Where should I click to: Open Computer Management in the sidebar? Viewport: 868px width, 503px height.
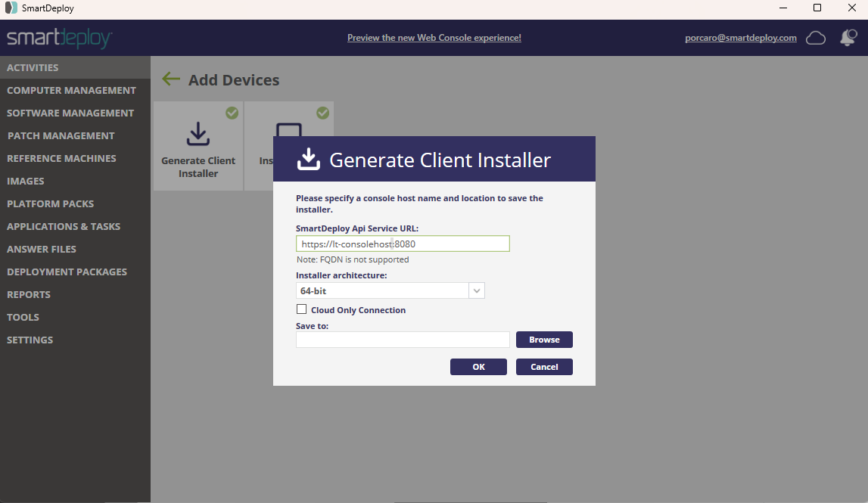[x=71, y=90]
